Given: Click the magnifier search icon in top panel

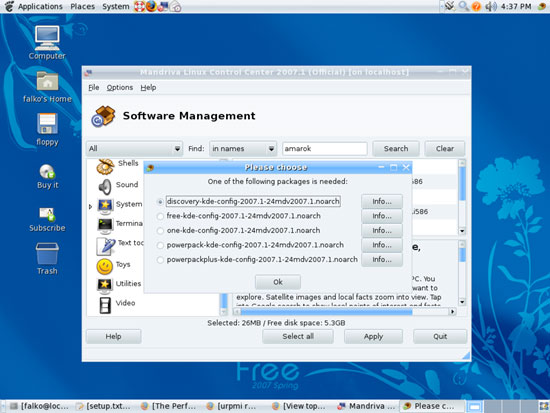Looking at the screenshot, I should [464, 6].
